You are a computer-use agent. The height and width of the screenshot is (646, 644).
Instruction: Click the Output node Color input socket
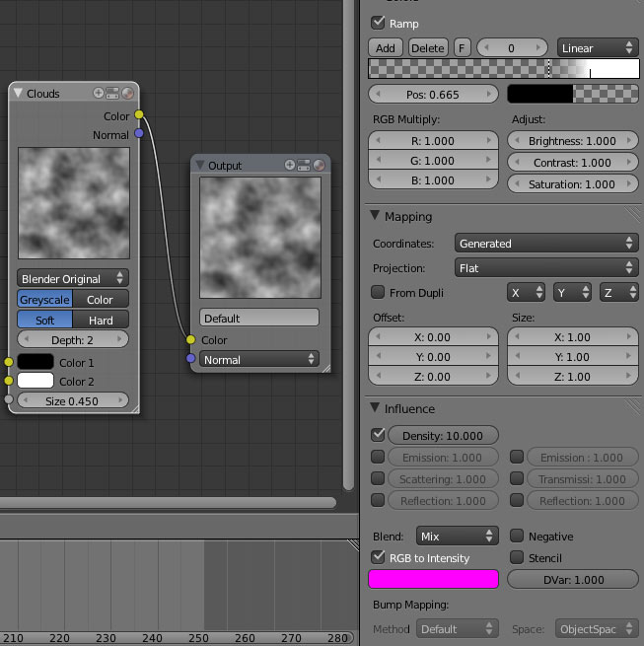pos(190,339)
